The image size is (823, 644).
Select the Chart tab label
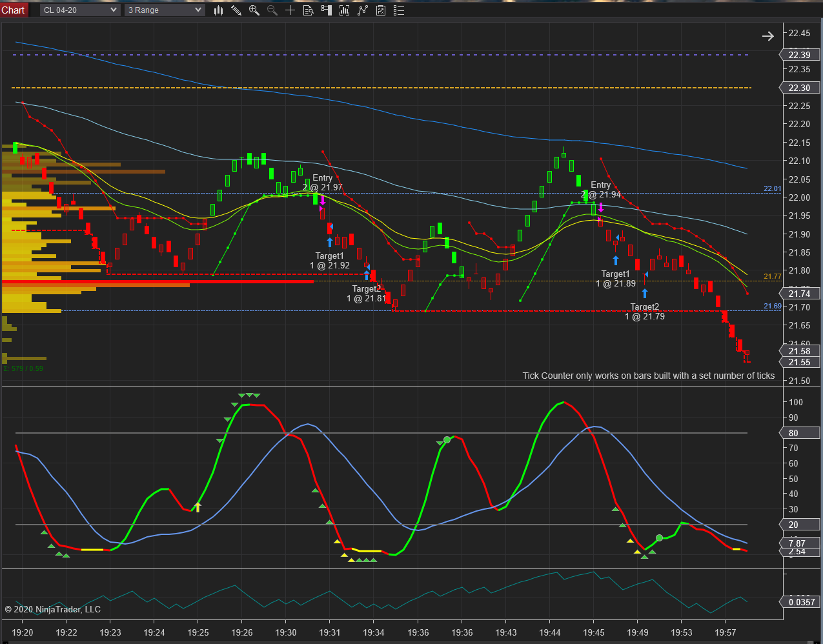click(13, 10)
